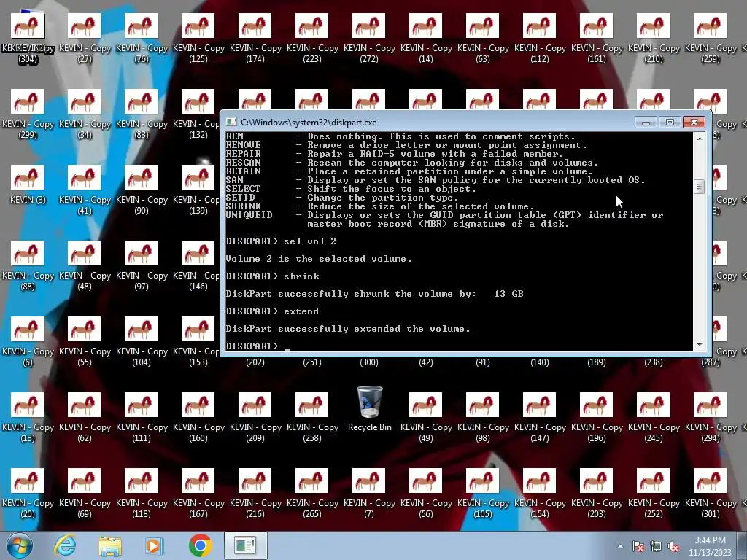747x560 pixels.
Task: Select KEVIN - Copy (294) icon
Action: [711, 417]
